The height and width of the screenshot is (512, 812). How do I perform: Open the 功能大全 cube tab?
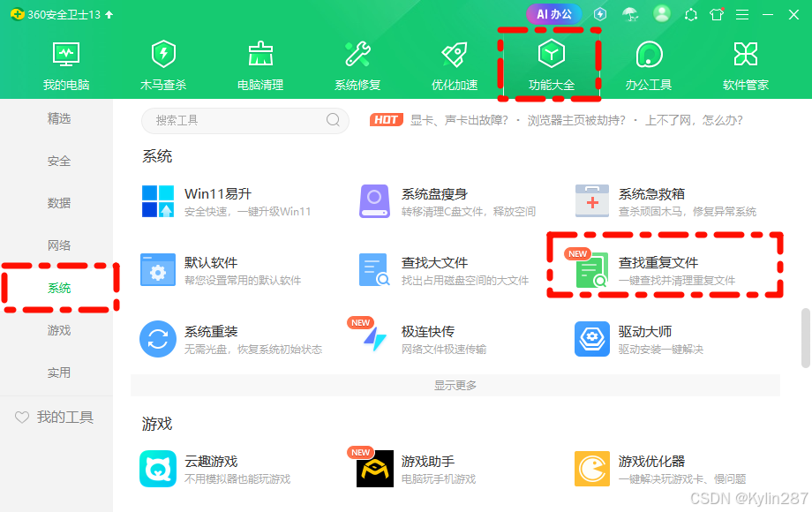551,66
